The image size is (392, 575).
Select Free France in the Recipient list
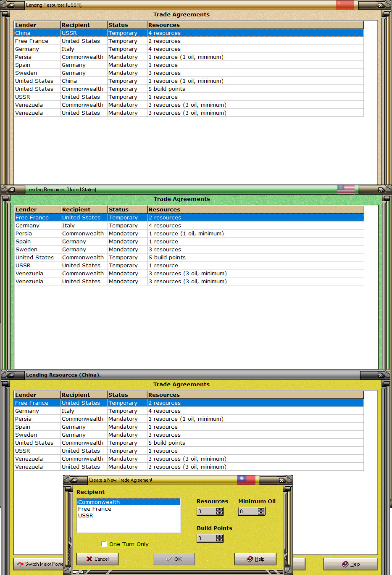129,509
